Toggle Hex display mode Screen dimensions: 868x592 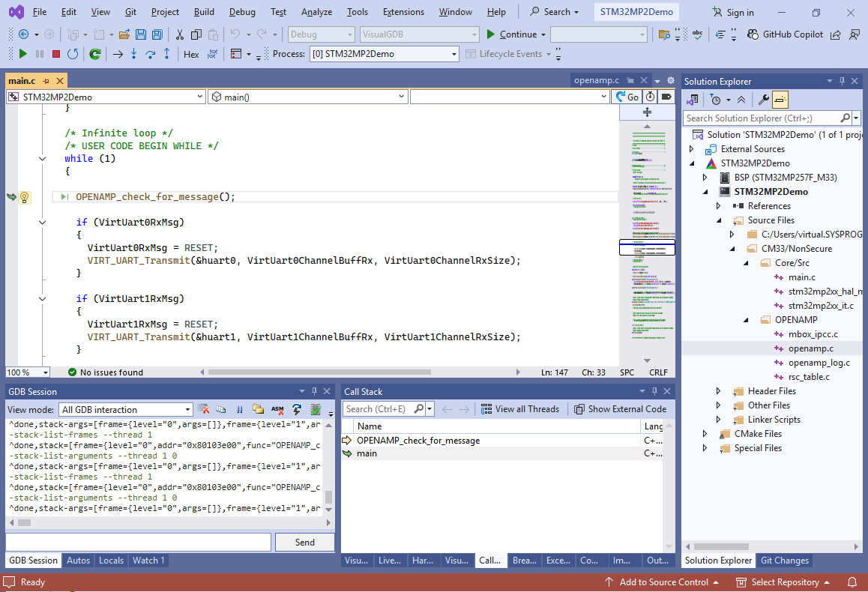pyautogui.click(x=191, y=54)
